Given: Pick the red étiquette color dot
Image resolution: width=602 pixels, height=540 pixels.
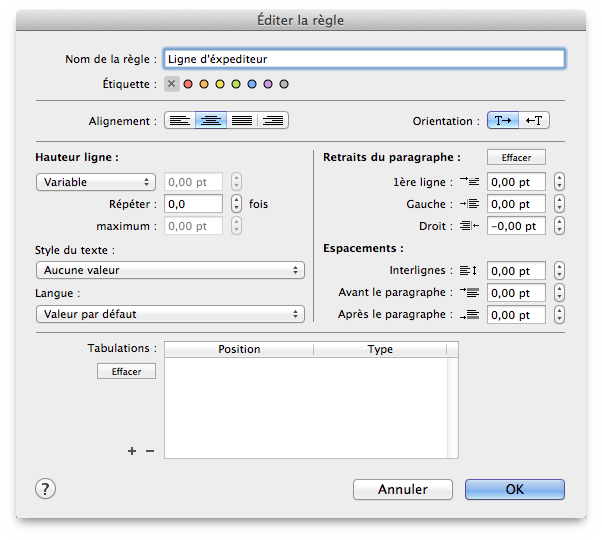Looking at the screenshot, I should pyautogui.click(x=188, y=84).
